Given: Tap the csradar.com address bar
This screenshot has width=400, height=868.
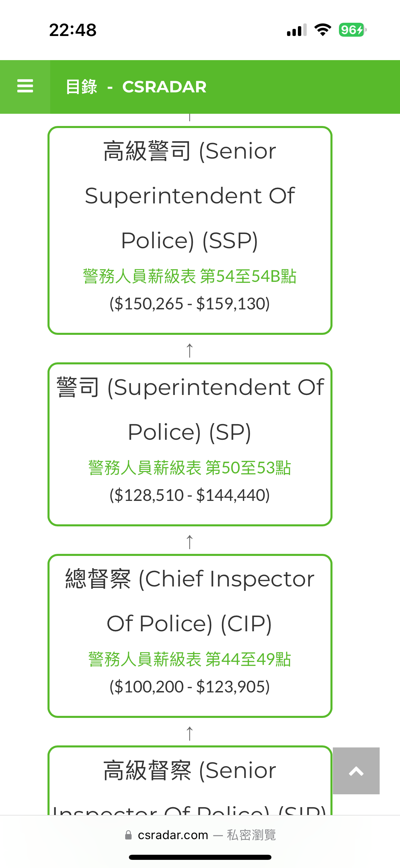Looking at the screenshot, I should [200, 835].
